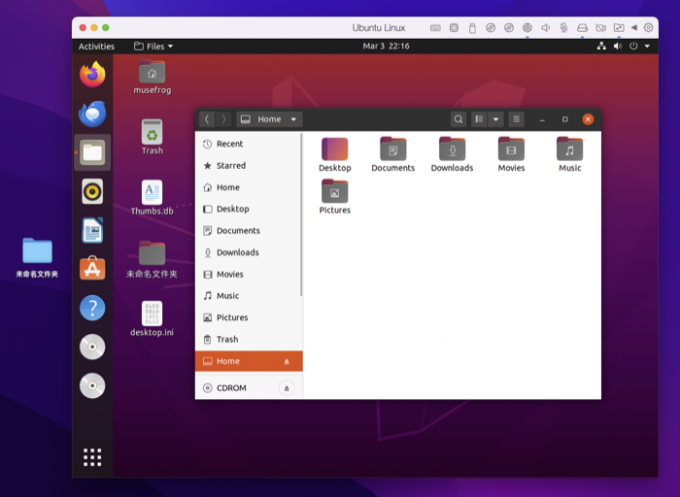
Task: Select the Thumbs.db file on desktop
Action: pyautogui.click(x=152, y=198)
